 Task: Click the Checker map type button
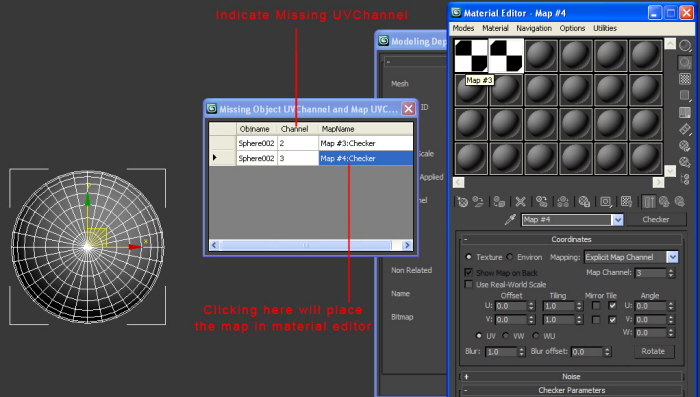655,219
